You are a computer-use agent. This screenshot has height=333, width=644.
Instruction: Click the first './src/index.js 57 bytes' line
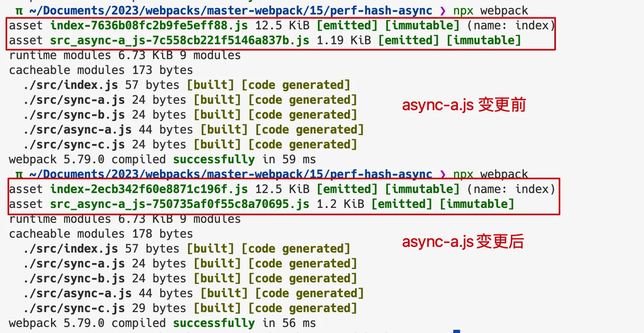(x=187, y=85)
